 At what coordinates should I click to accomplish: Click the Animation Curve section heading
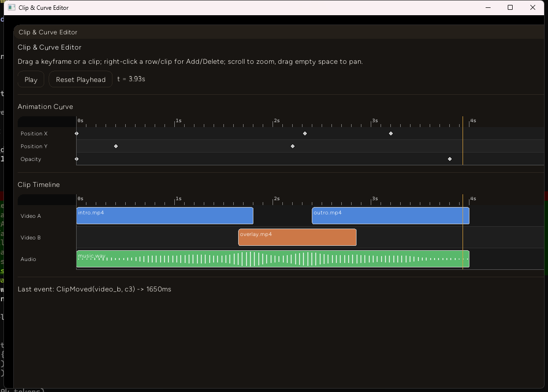pyautogui.click(x=46, y=107)
